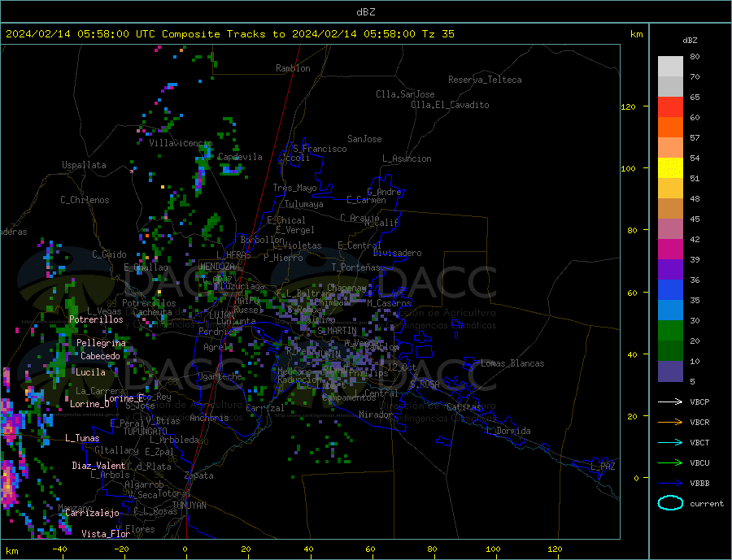The image size is (732, 560).
Task: Click the pink Carrizalejo map label
Action: [x=92, y=514]
